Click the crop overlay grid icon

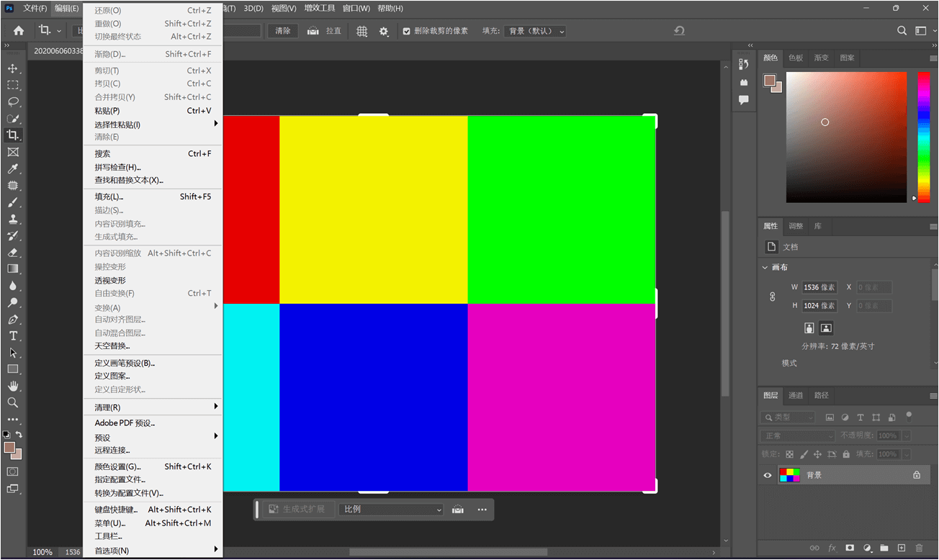(362, 31)
